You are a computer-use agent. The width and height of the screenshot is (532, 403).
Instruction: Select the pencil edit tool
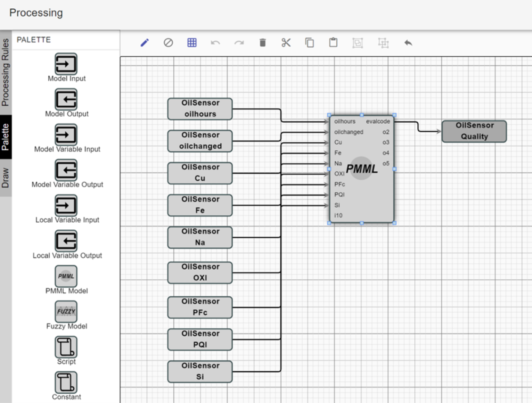[x=145, y=42]
